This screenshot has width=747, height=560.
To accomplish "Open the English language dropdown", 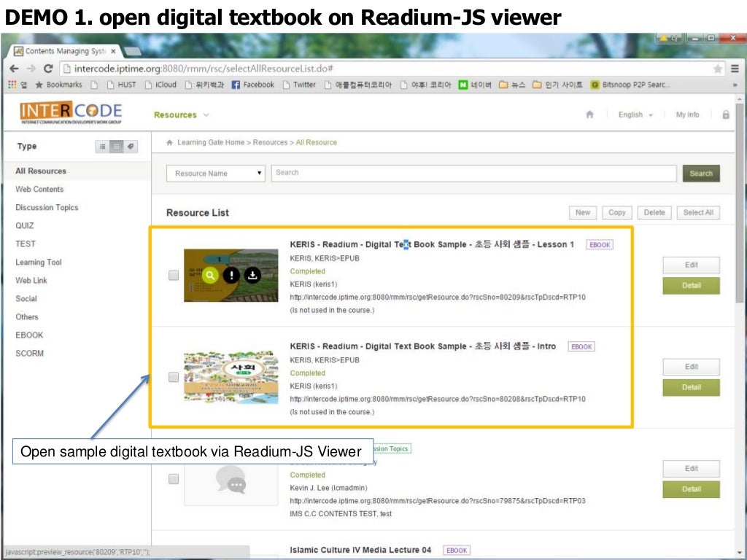I will coord(635,114).
